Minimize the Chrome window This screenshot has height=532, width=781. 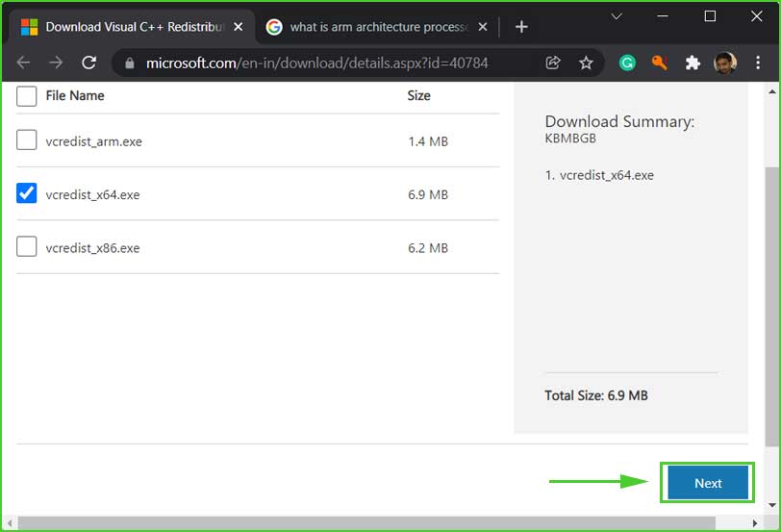point(663,16)
